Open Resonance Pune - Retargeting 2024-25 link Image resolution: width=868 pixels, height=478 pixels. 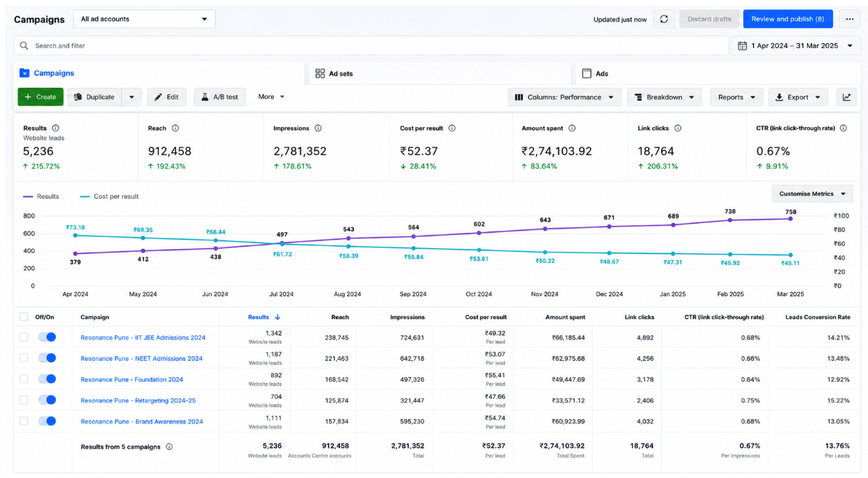[138, 400]
